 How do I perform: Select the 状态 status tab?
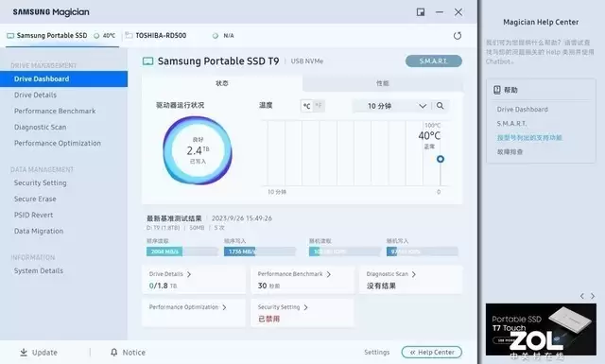click(222, 83)
